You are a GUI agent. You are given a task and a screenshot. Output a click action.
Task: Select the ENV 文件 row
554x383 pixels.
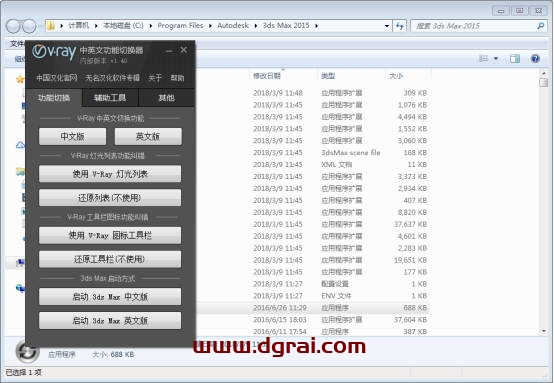coord(312,296)
